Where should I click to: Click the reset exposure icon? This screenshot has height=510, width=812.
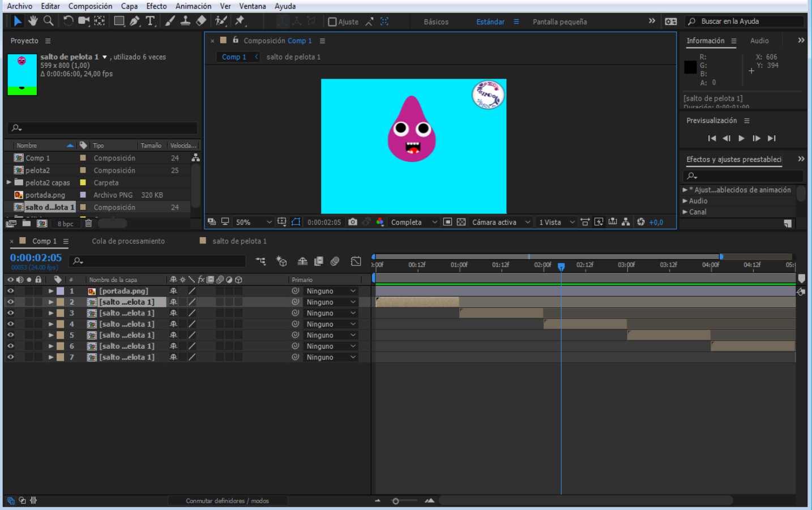pyautogui.click(x=641, y=222)
